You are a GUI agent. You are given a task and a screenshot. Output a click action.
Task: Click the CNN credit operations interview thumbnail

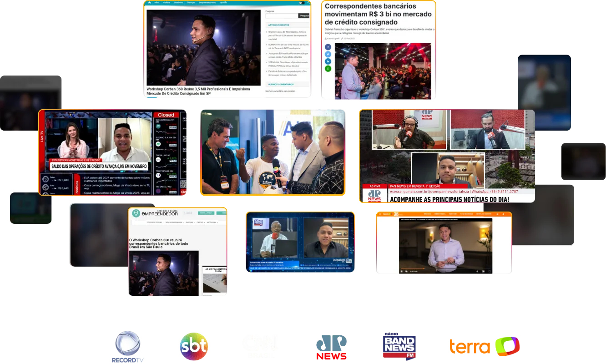click(113, 153)
